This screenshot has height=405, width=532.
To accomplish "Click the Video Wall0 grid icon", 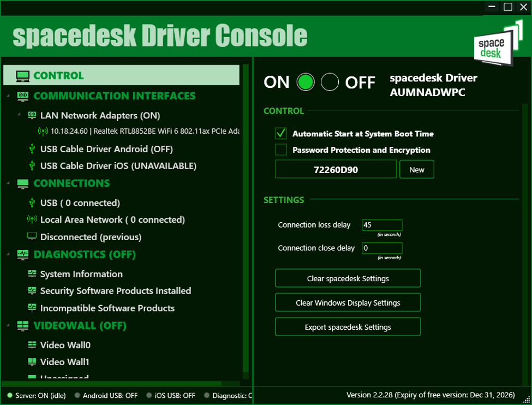I will (32, 345).
